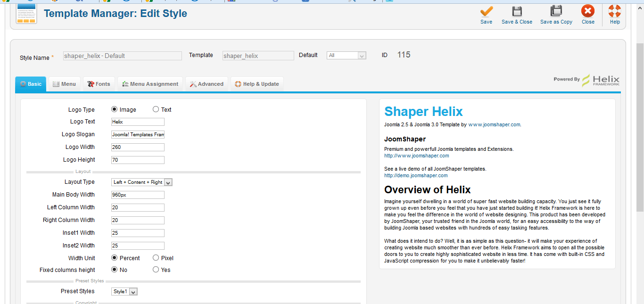
Task: Select Image logo type
Action: click(115, 109)
